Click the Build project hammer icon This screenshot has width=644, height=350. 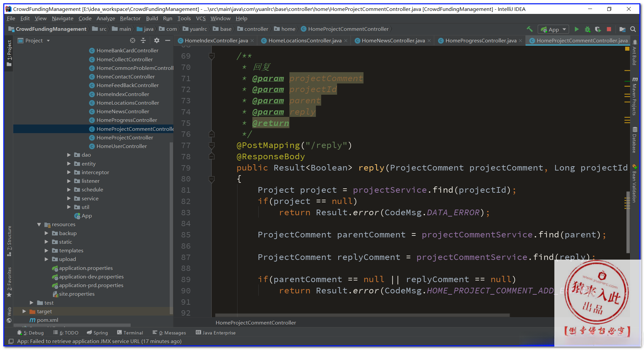(x=530, y=29)
